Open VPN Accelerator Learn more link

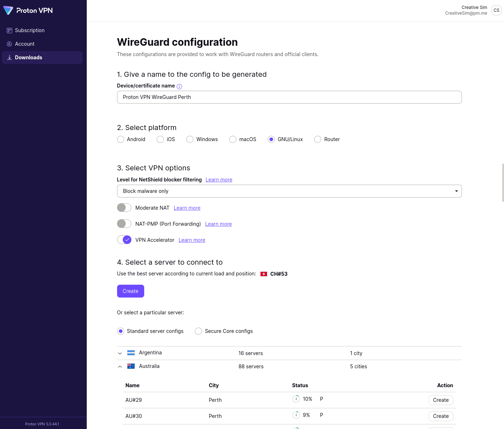pyautogui.click(x=192, y=240)
